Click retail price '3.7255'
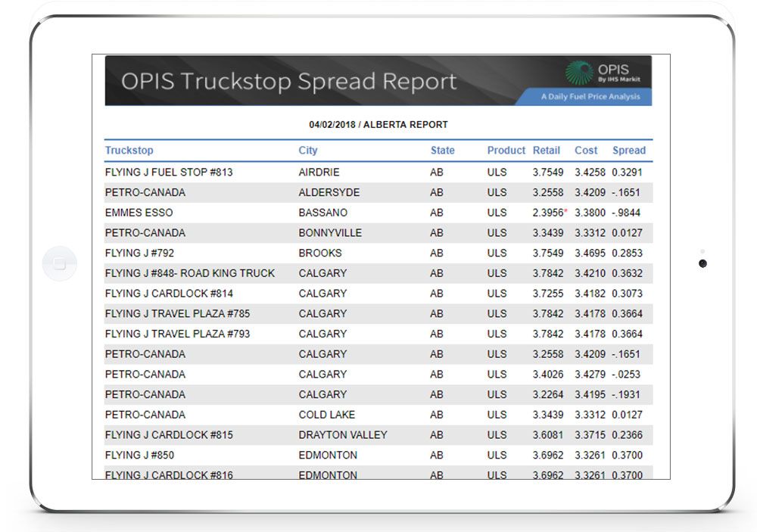Image resolution: width=757 pixels, height=532 pixels. tap(547, 294)
